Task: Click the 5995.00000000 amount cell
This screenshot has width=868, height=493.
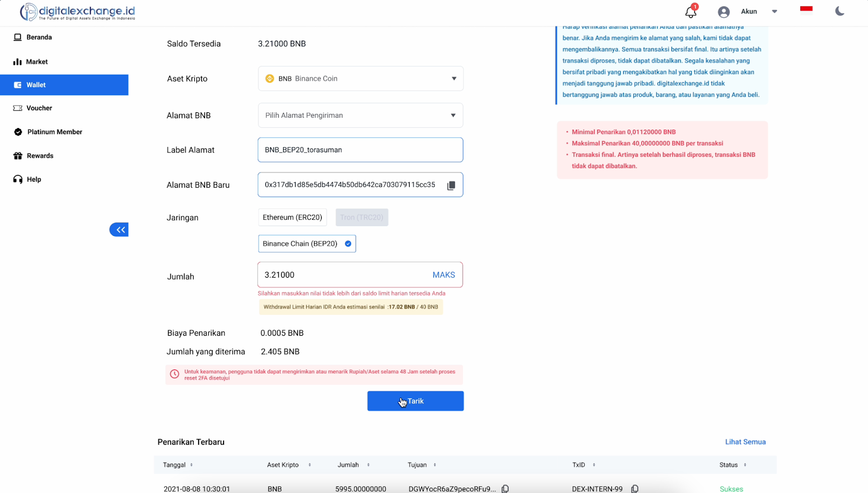Action: [x=361, y=489]
